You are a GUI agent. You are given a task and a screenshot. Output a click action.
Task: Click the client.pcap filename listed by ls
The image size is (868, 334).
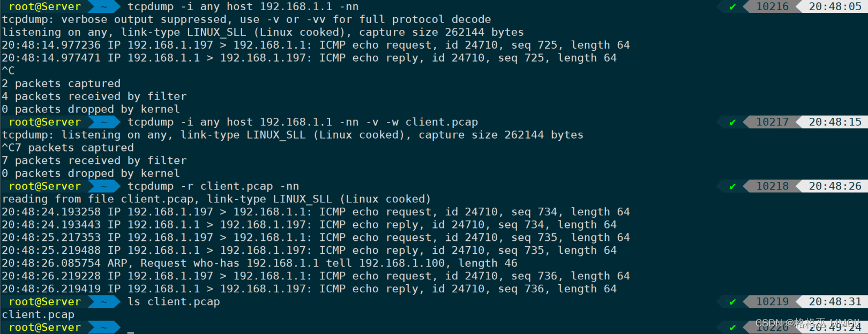pos(38,315)
